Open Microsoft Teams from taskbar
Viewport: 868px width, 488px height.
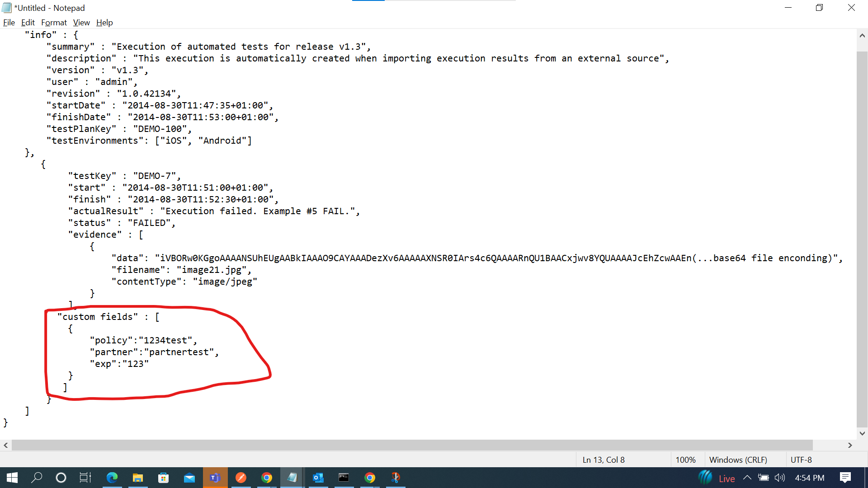pos(215,478)
